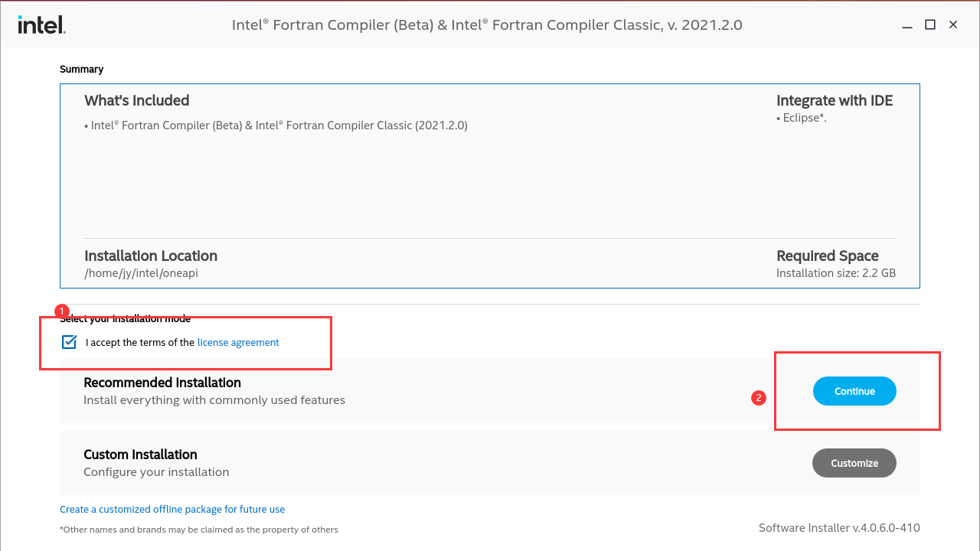
Task: Click the window title text
Action: [487, 24]
